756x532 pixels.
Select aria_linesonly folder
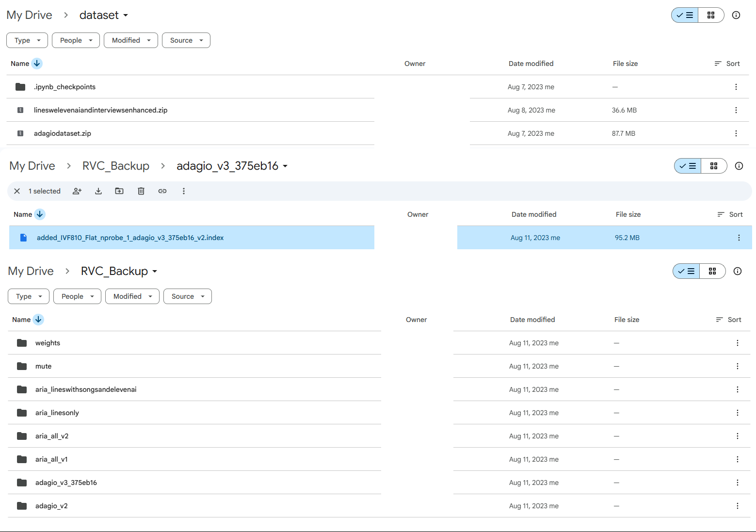pos(379,413)
